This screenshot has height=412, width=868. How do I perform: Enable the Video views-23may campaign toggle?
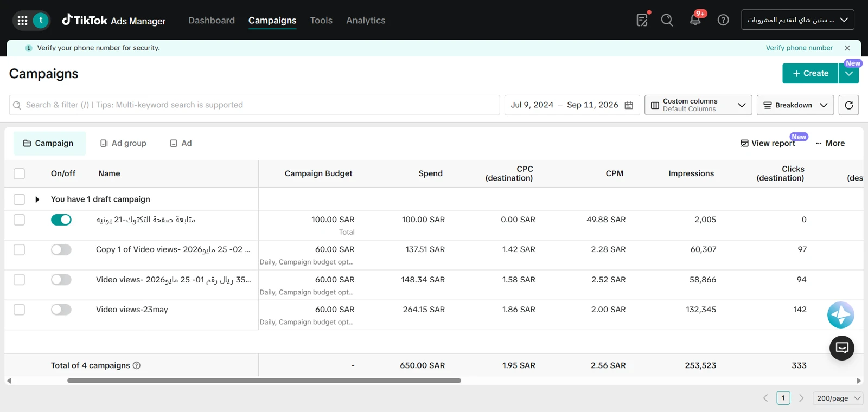coord(61,310)
